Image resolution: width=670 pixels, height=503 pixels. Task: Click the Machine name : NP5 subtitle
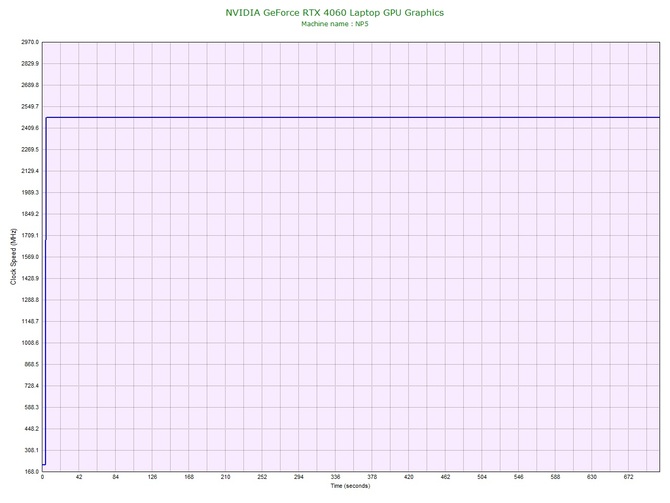[x=335, y=24]
